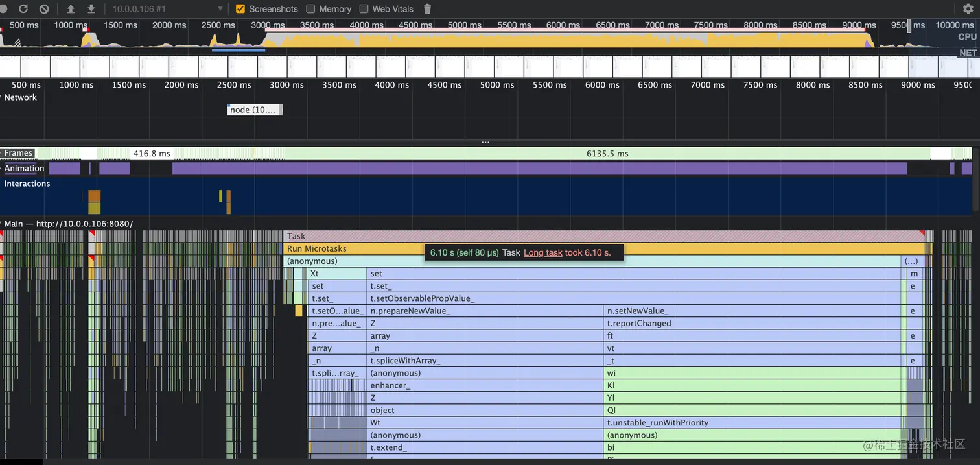The width and height of the screenshot is (980, 465).
Task: Clear the performance recording
Action: tap(44, 9)
